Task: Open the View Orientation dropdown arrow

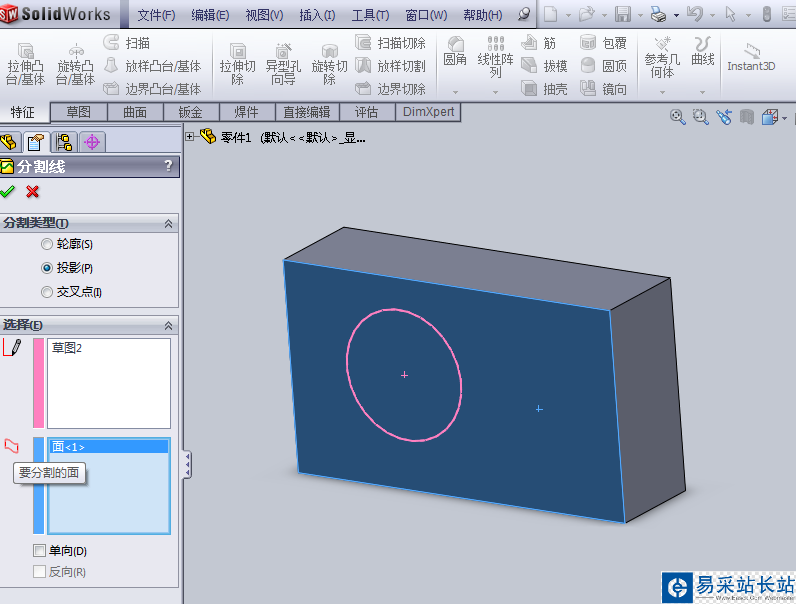Action: pos(785,118)
